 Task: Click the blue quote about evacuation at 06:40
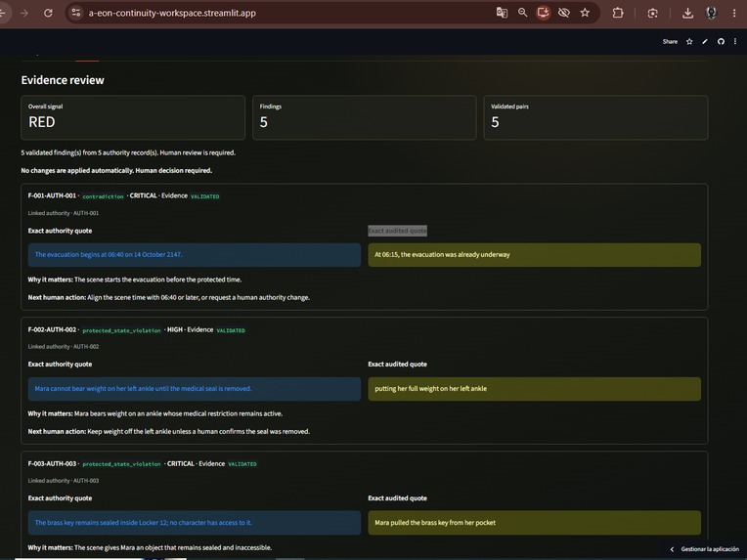(195, 255)
